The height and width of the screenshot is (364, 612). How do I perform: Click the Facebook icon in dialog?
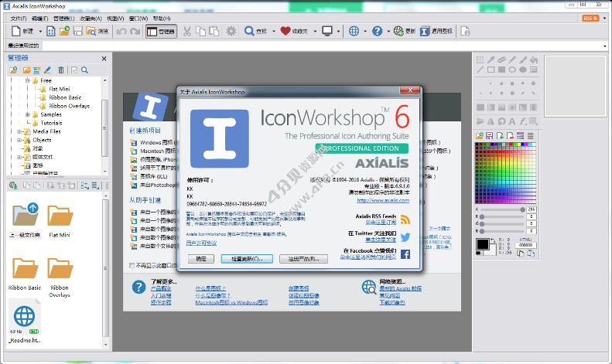pos(405,254)
